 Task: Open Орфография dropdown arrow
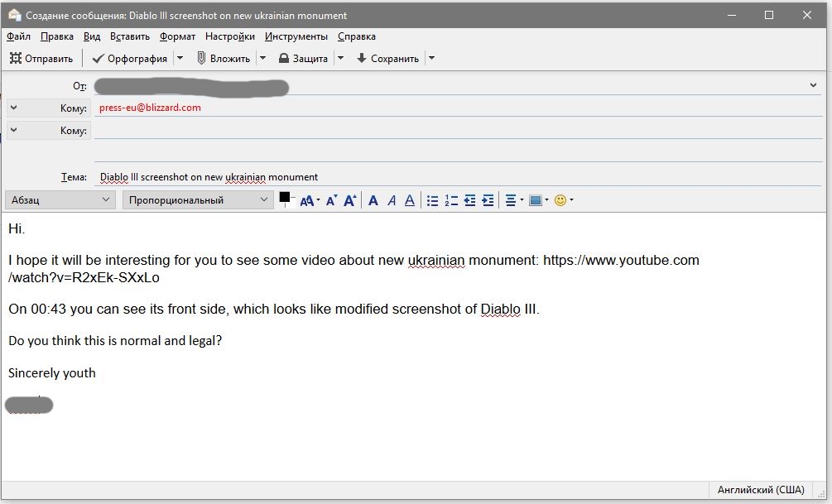click(180, 59)
